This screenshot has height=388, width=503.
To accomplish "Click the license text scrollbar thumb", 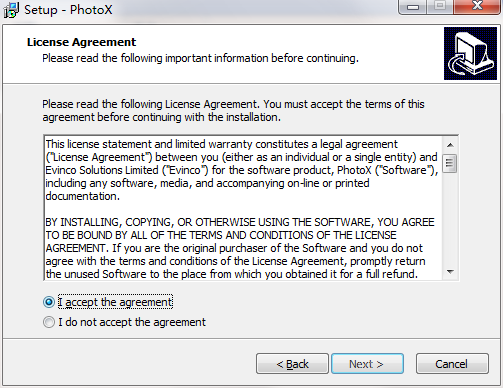I will coord(450,163).
